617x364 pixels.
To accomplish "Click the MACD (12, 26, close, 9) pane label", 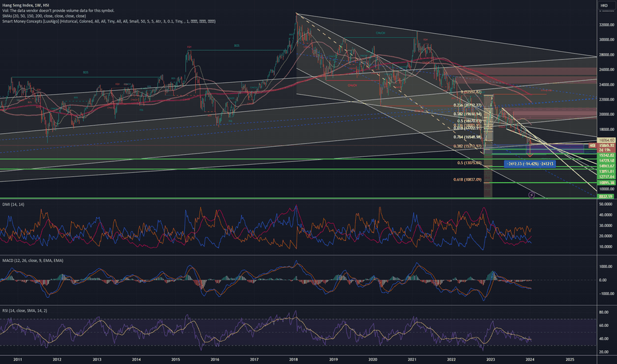I will pyautogui.click(x=32, y=261).
